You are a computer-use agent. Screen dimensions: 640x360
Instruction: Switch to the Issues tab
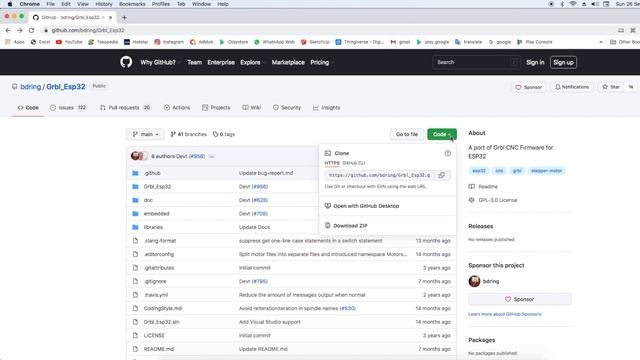[69, 108]
